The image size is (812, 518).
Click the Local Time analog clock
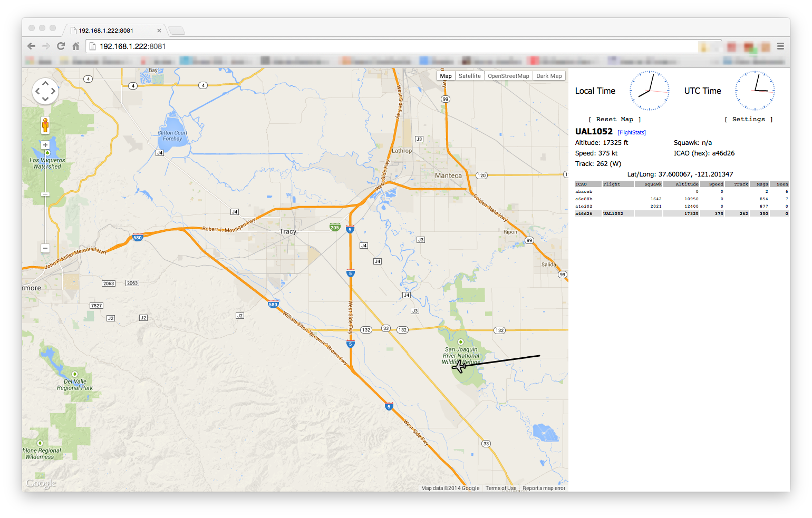[x=650, y=91]
